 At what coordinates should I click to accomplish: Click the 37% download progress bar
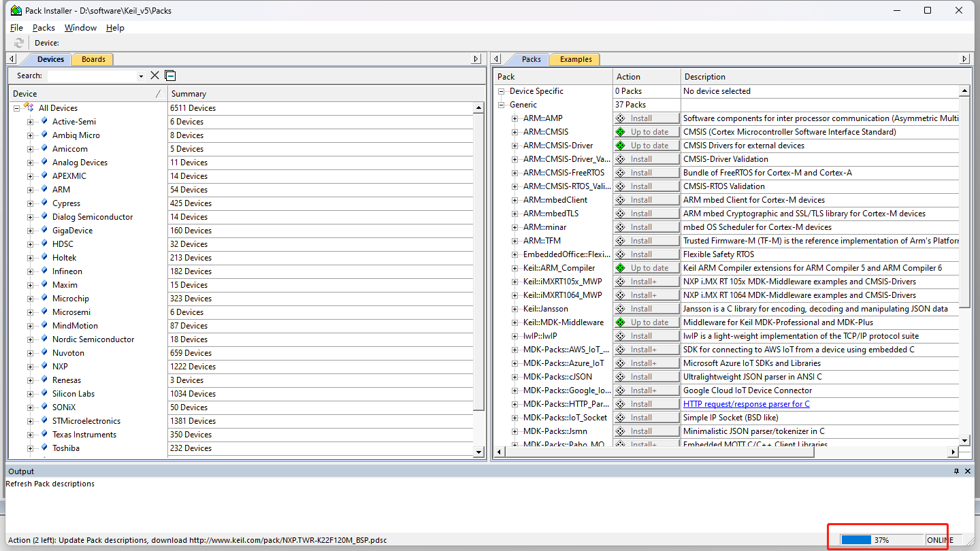(x=881, y=539)
